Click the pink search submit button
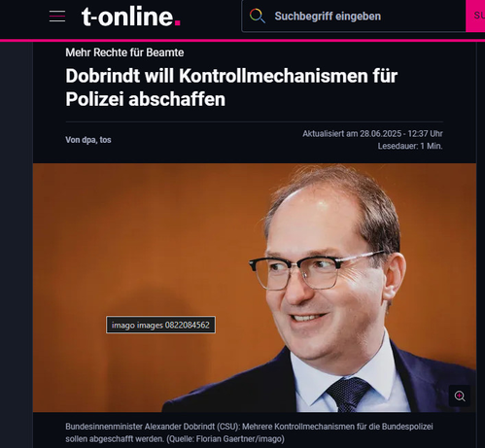 tap(475, 16)
